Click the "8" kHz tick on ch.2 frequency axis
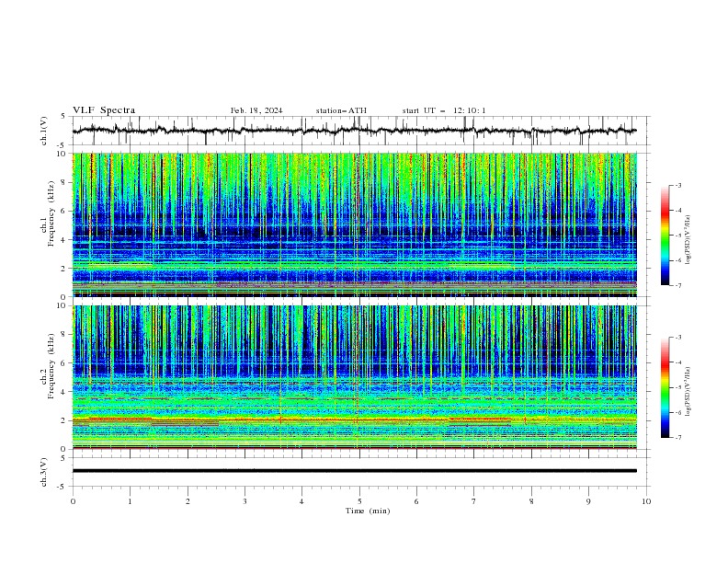Viewport: 728px width, 563px height. pos(64,335)
